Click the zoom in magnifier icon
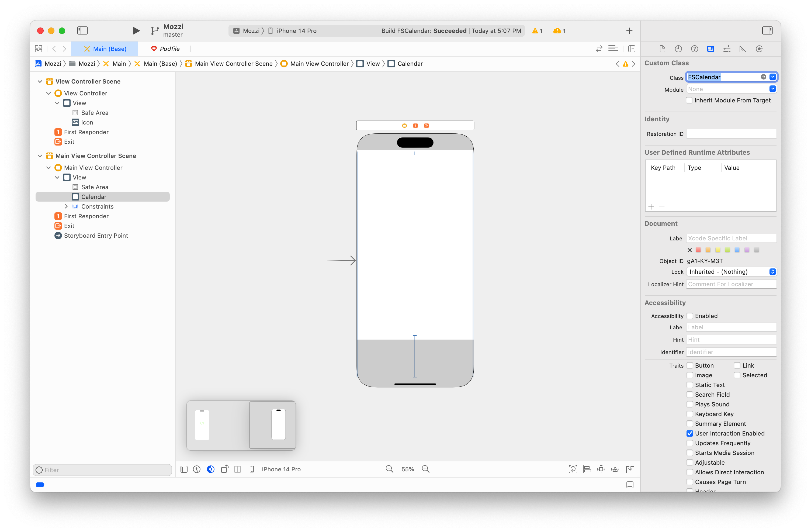811x532 pixels. (x=426, y=469)
